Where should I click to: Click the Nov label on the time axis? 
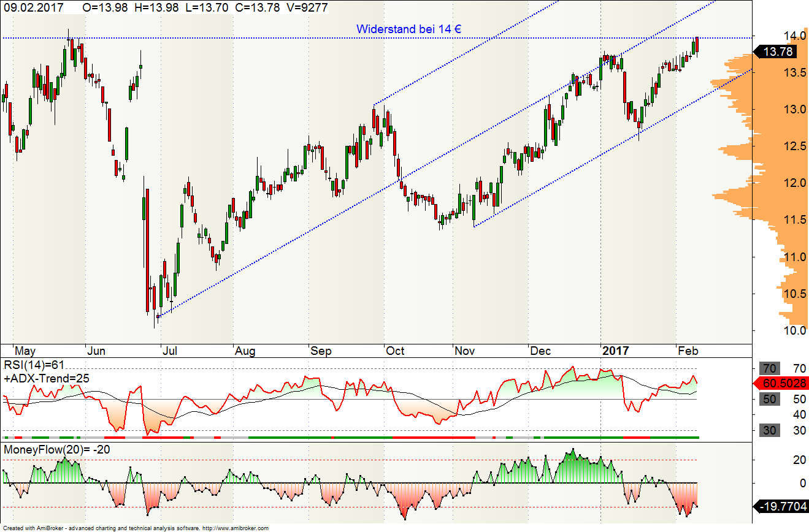(x=465, y=351)
